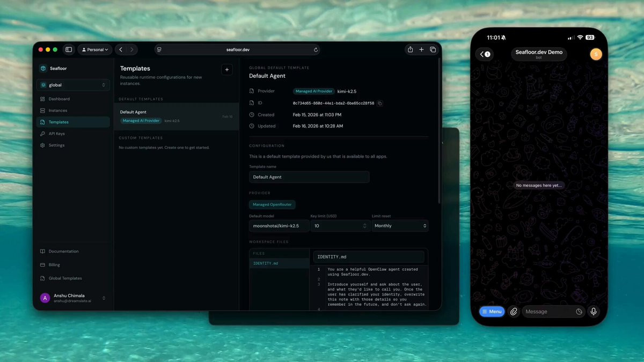Copy the template ID

[x=380, y=103]
